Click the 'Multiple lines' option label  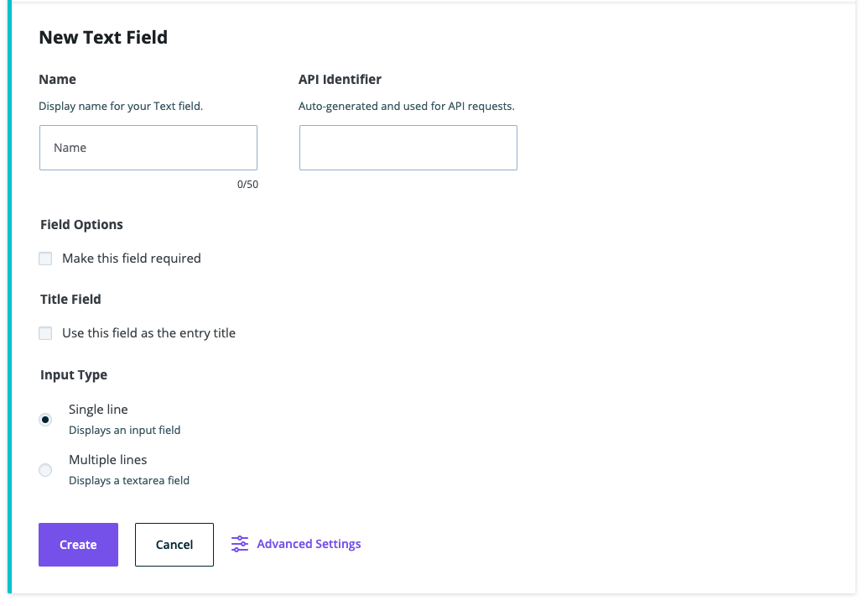point(108,460)
